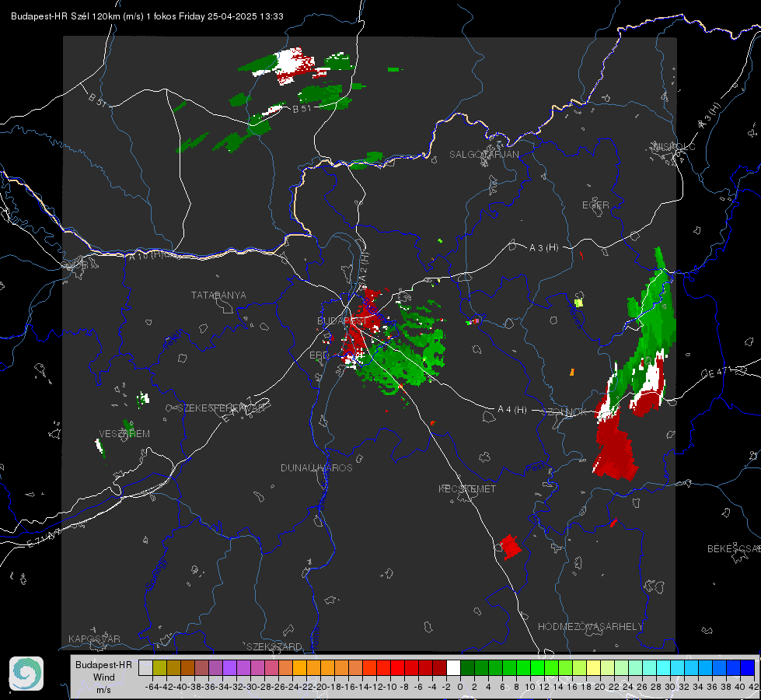Click the Budapest-HR legend title

point(103,664)
